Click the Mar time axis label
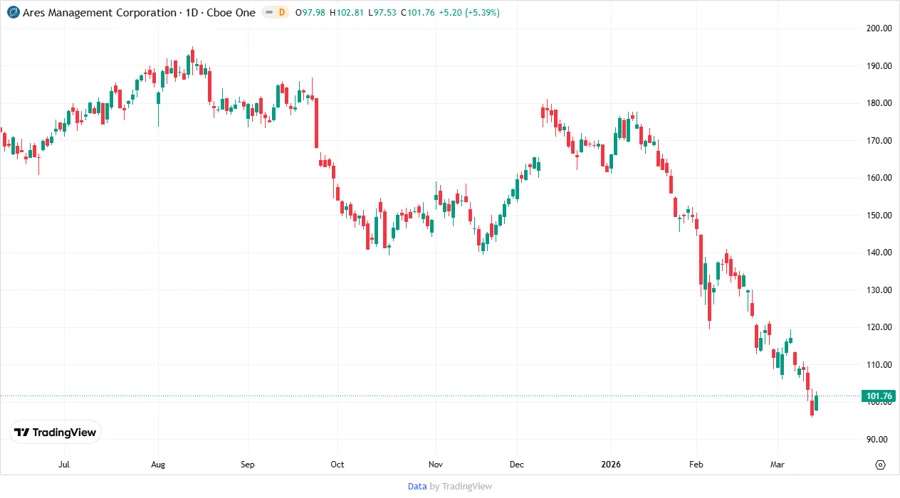Screen dimensions: 900x498 tap(777, 464)
